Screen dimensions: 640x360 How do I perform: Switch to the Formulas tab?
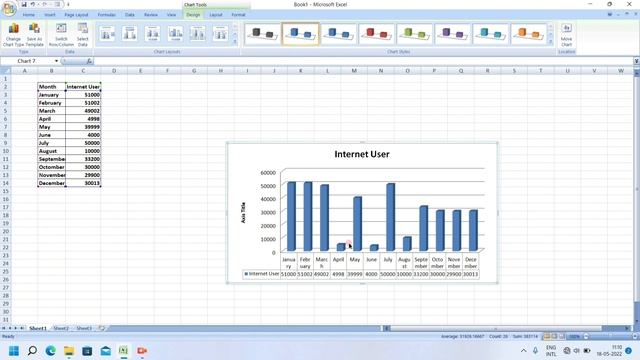coord(107,15)
